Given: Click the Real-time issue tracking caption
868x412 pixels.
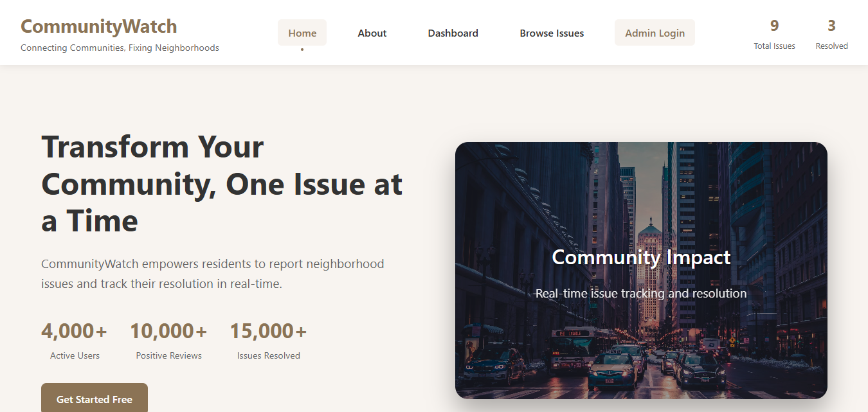Looking at the screenshot, I should 641,293.
